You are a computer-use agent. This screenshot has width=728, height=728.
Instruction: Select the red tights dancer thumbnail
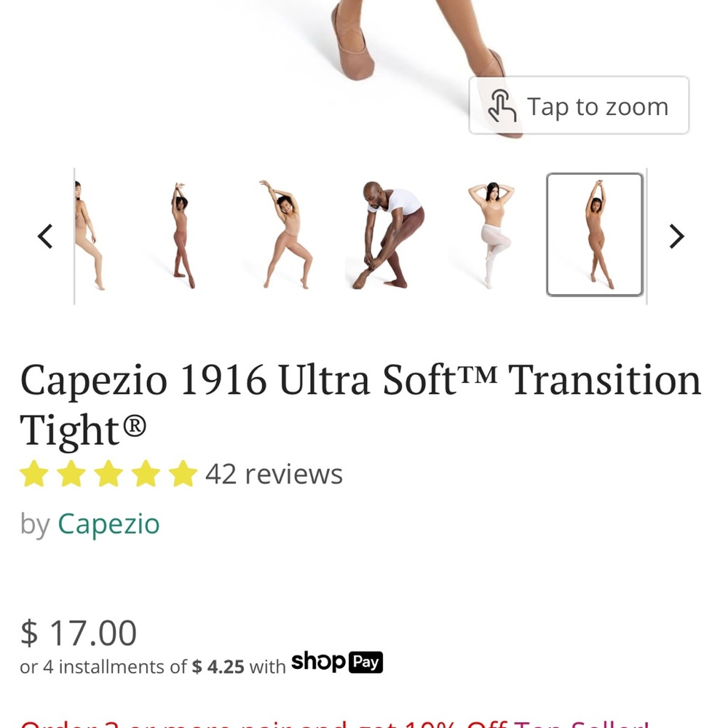click(183, 234)
